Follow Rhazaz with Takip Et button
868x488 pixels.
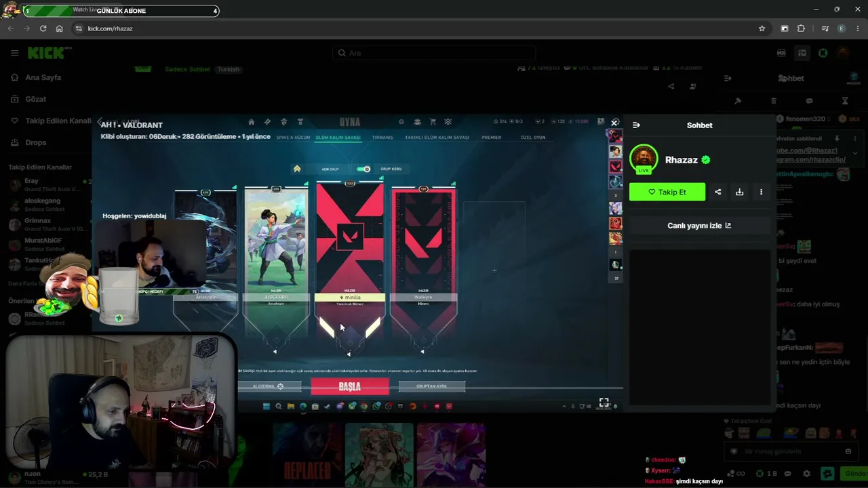point(667,192)
